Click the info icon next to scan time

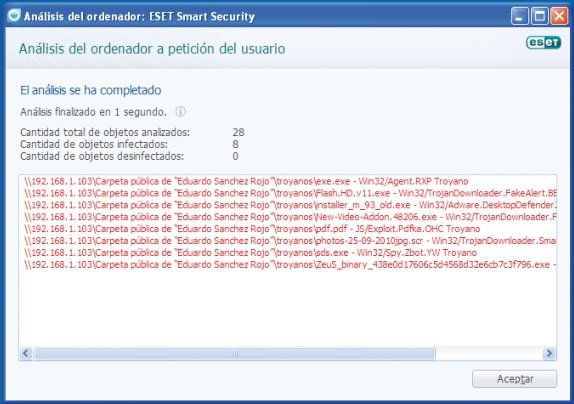180,112
